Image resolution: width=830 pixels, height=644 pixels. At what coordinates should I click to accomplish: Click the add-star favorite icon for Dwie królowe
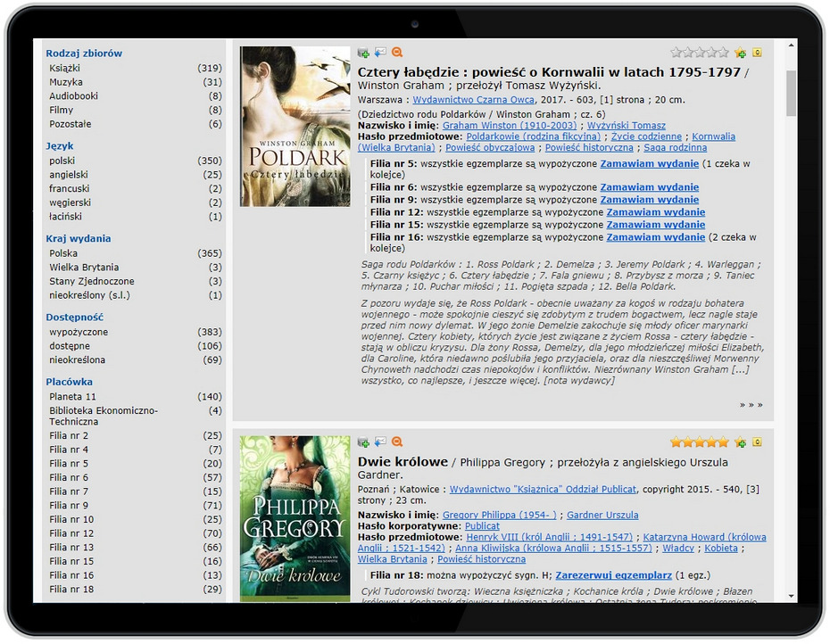click(x=740, y=442)
